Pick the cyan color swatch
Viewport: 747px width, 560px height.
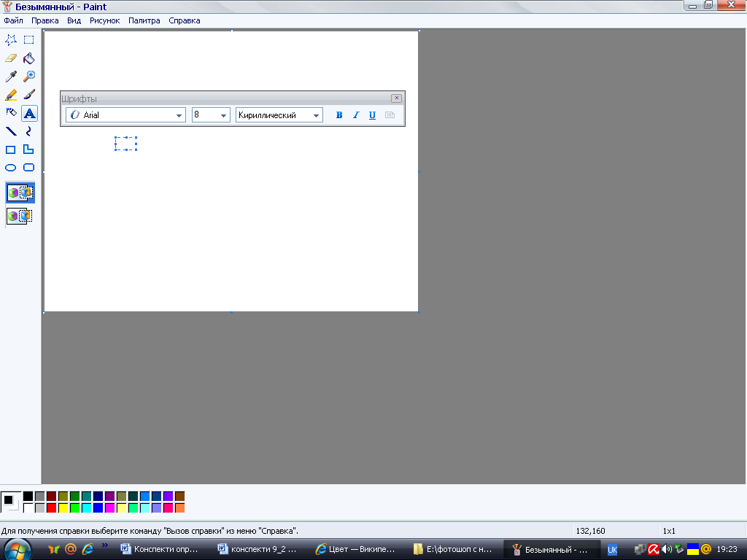point(86,508)
